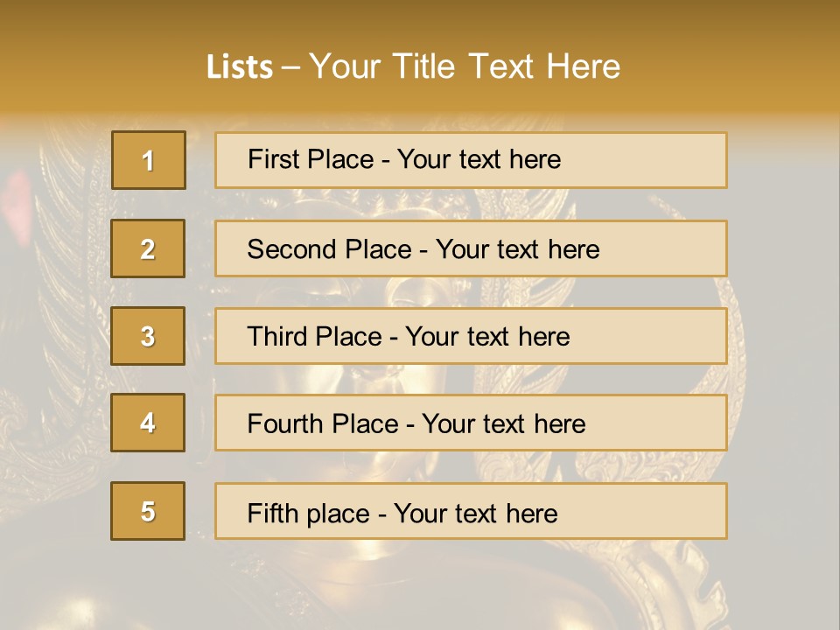This screenshot has width=840, height=630.
Task: Click the dash in the slide title
Action: tap(290, 68)
